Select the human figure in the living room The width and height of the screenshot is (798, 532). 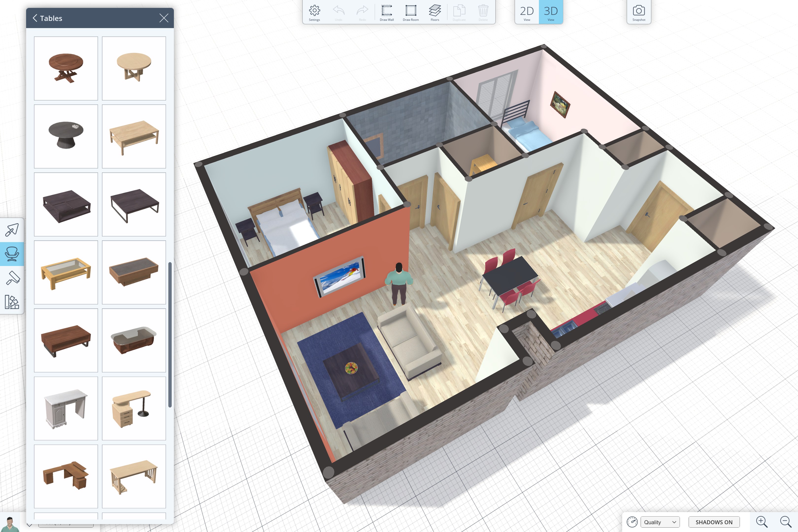coord(399,284)
